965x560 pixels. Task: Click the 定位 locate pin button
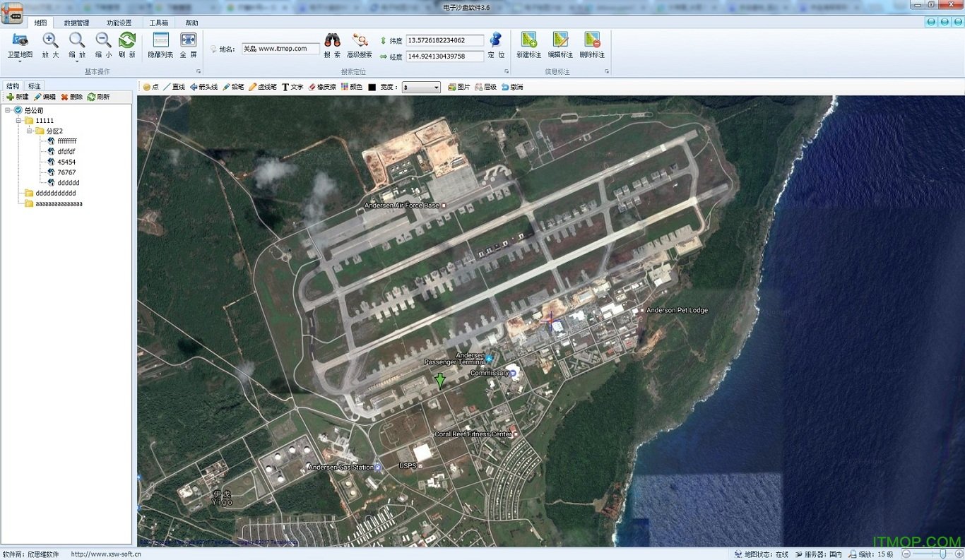(496, 45)
